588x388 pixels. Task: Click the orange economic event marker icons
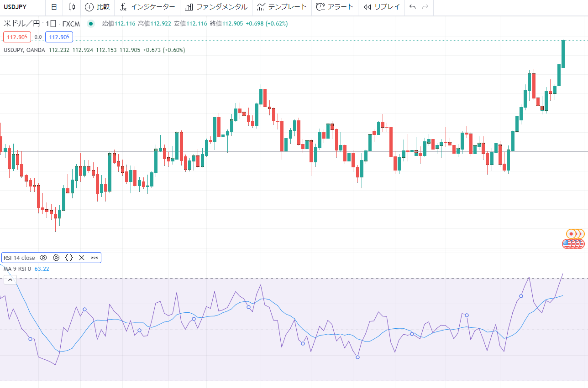575,234
